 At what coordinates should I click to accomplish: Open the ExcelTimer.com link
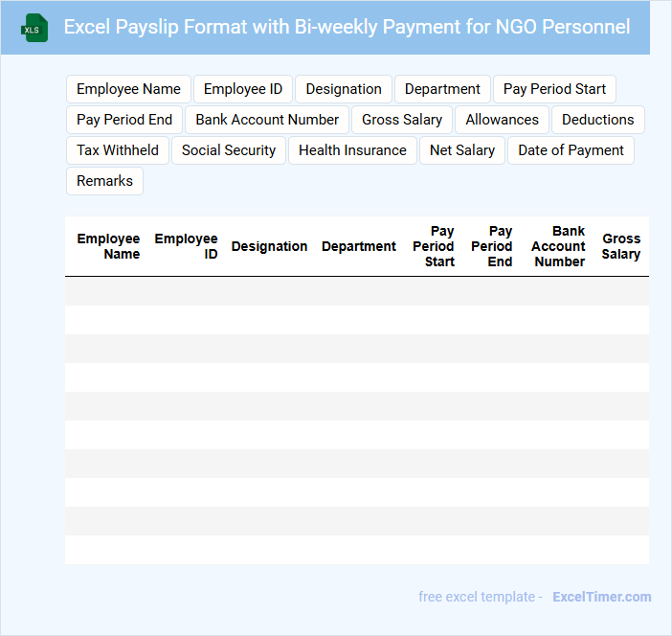601,597
